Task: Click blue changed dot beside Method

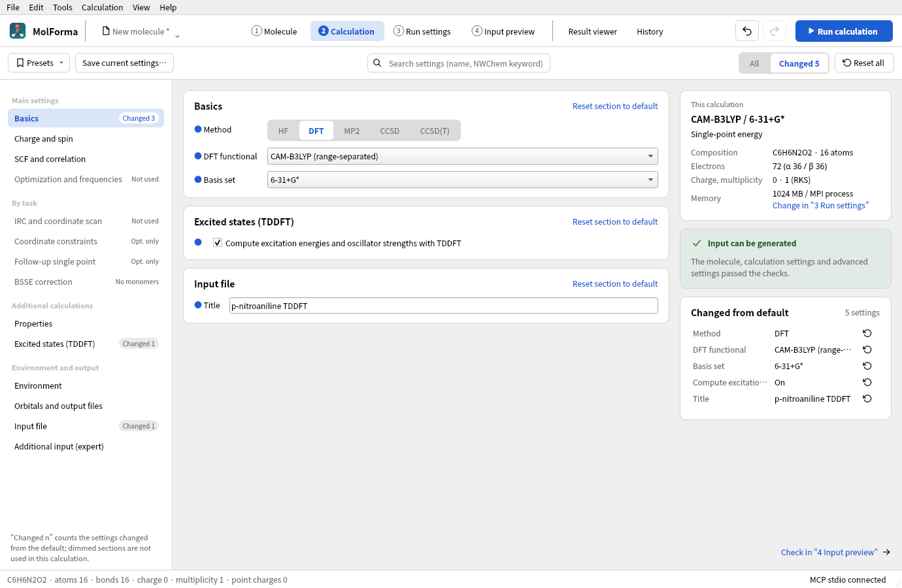Action: [x=198, y=129]
